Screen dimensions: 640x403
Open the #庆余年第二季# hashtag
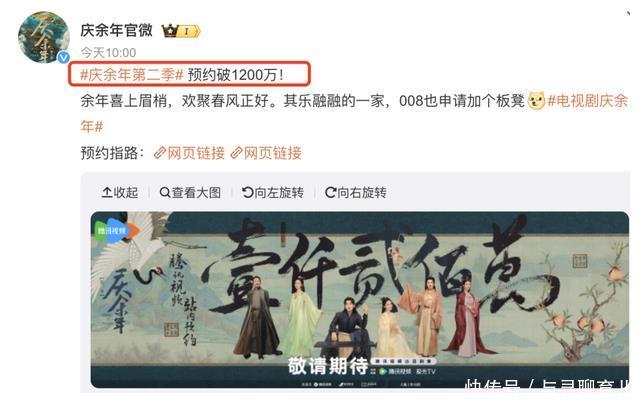(132, 75)
